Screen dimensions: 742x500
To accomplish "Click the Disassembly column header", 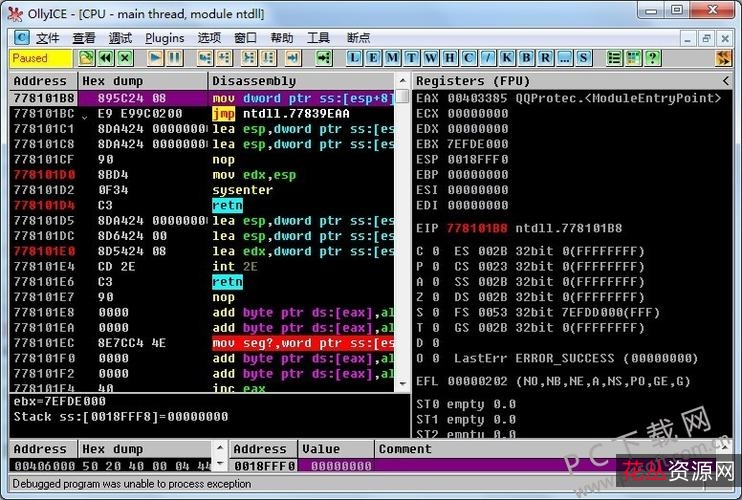I will (300, 81).
